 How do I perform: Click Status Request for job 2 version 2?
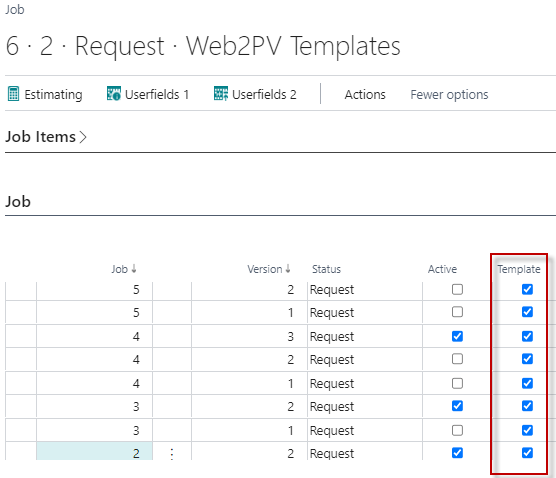coord(332,454)
